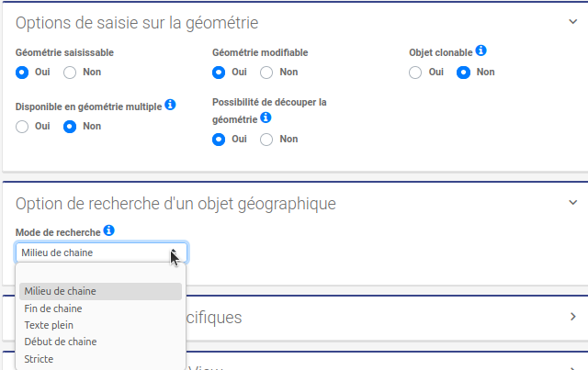Click info icon beside Disponible en géométrie multiple

pyautogui.click(x=170, y=106)
